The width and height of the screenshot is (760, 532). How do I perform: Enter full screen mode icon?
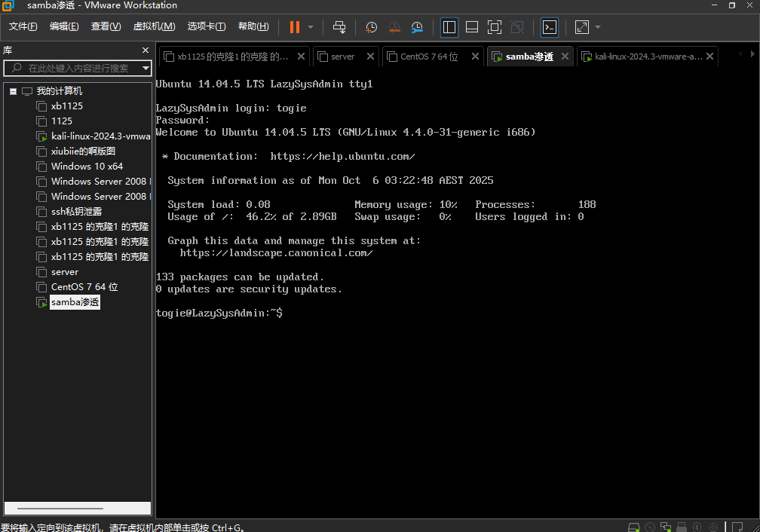tap(495, 27)
